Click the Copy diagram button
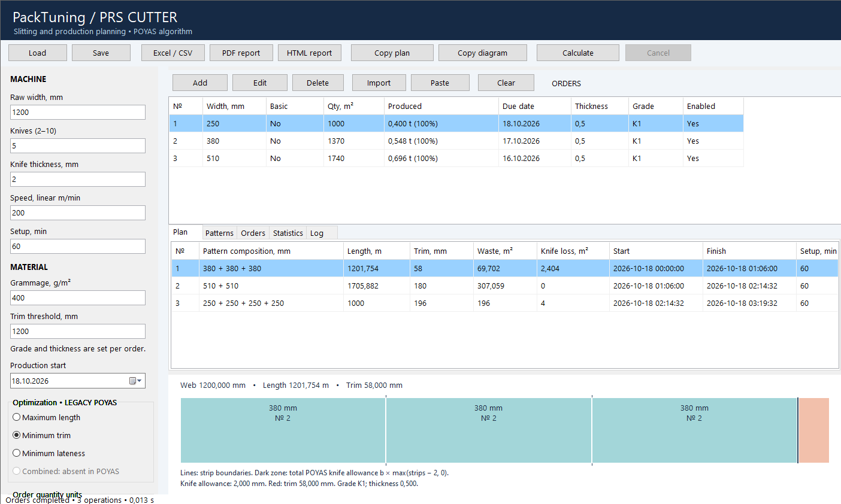This screenshot has width=841, height=504. [483, 53]
